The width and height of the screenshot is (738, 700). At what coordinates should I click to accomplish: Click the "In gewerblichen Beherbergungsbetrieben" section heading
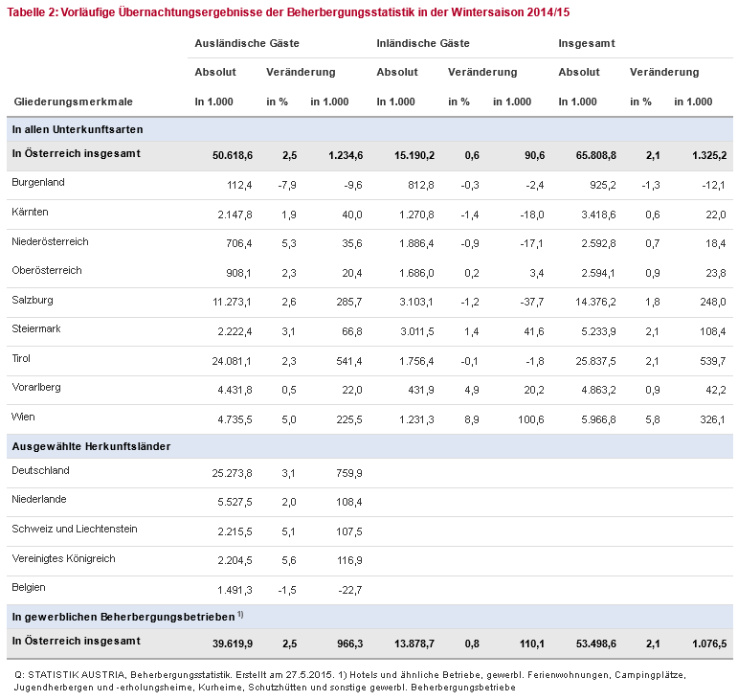[124, 616]
